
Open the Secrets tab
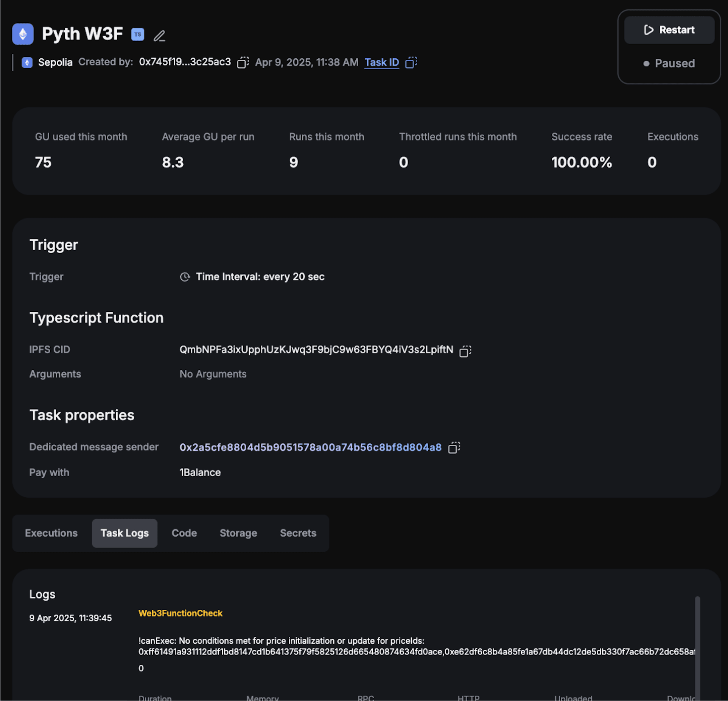[298, 533]
